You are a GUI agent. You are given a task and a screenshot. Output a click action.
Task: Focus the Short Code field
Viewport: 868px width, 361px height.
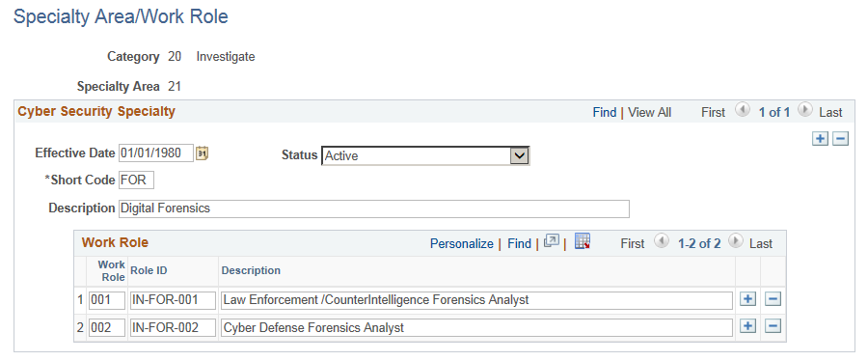tap(136, 180)
